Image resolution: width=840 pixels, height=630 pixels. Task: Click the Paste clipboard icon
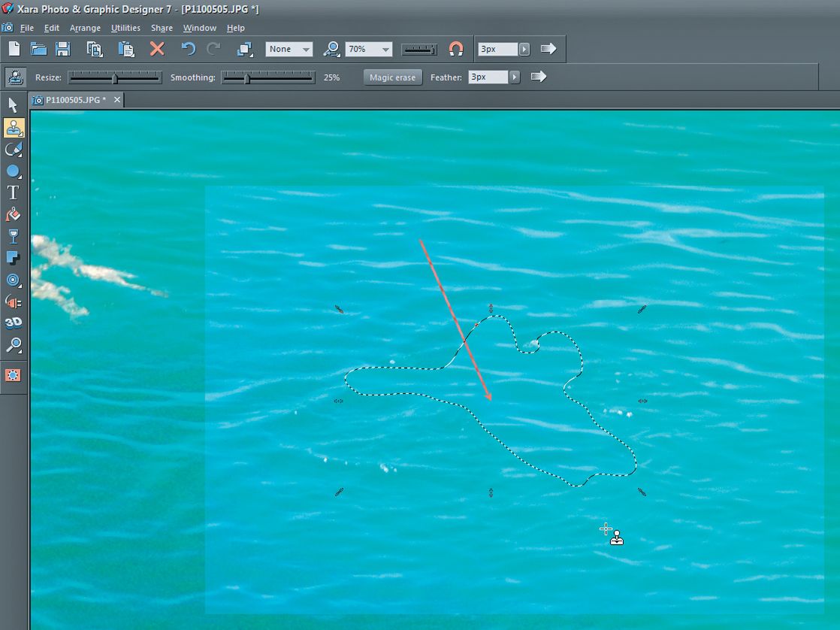[x=126, y=49]
